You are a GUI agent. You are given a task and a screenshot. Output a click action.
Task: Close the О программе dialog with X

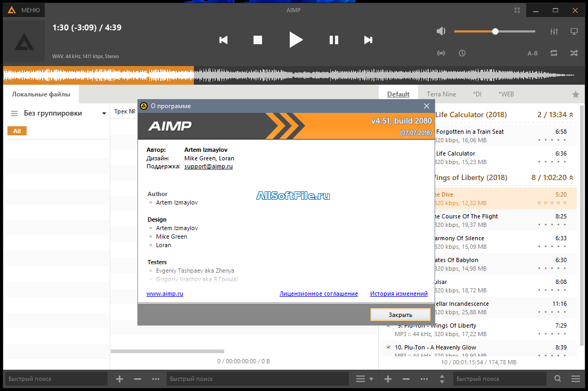(x=427, y=106)
